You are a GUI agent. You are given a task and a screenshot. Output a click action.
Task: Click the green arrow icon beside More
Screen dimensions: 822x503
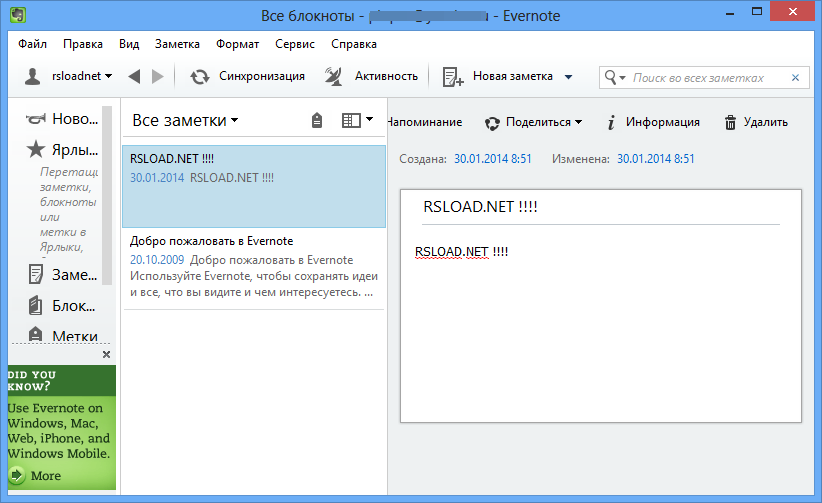pyautogui.click(x=17, y=475)
